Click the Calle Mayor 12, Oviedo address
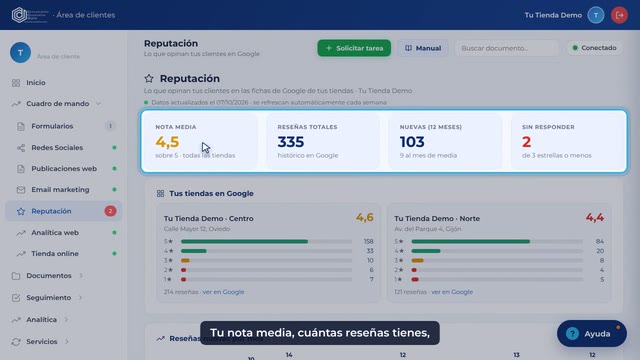 pos(197,229)
